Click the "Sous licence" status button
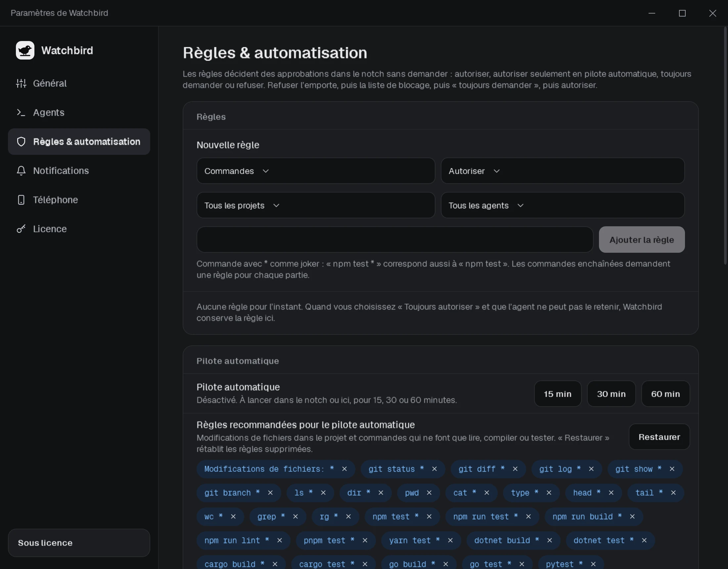The image size is (728, 569). tap(79, 543)
